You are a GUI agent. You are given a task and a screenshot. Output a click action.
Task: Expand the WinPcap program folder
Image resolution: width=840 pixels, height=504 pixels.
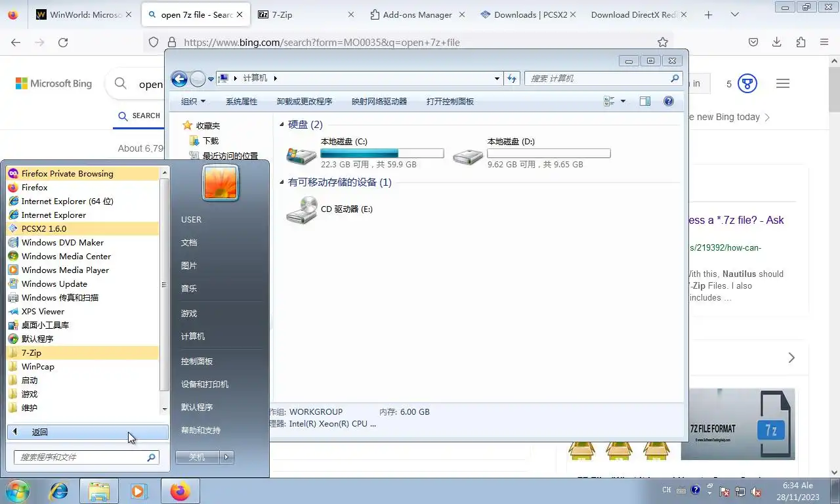[x=83, y=366]
